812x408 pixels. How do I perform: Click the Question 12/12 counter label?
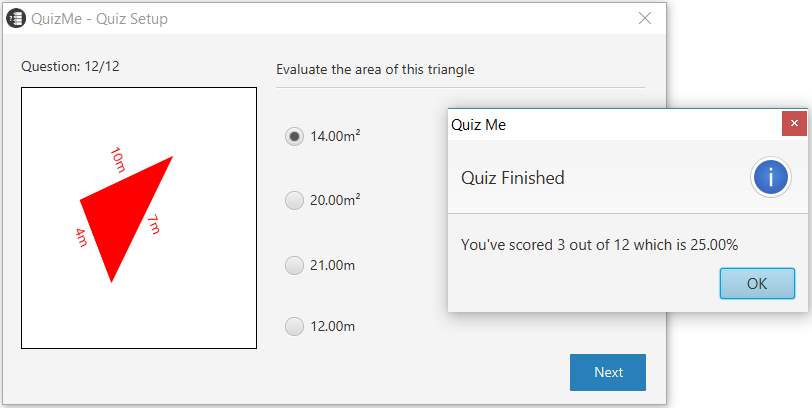[70, 66]
